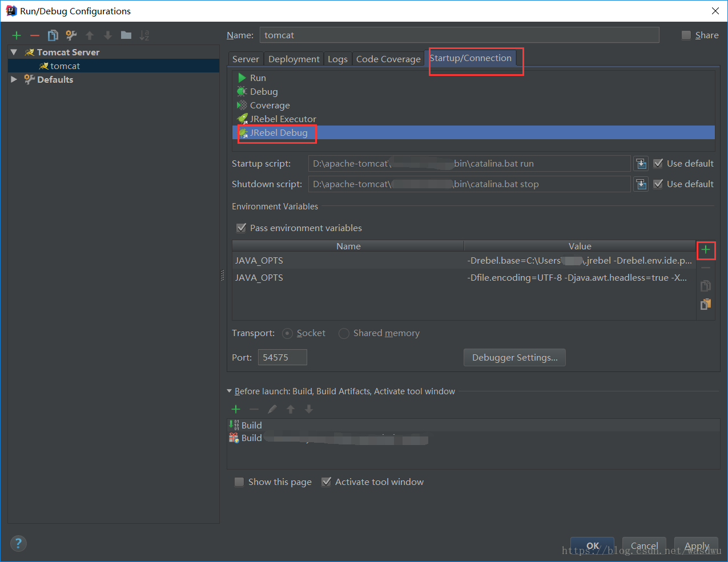Sort configurations alphabetically

click(144, 35)
